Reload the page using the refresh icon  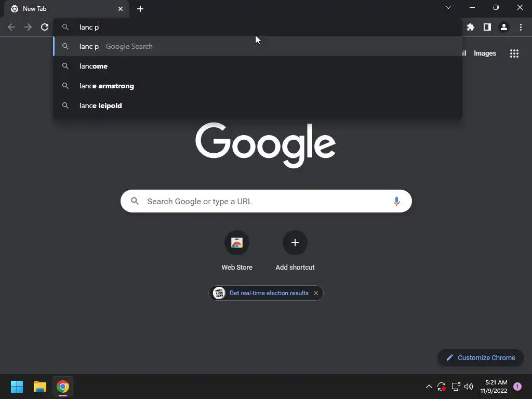click(45, 27)
